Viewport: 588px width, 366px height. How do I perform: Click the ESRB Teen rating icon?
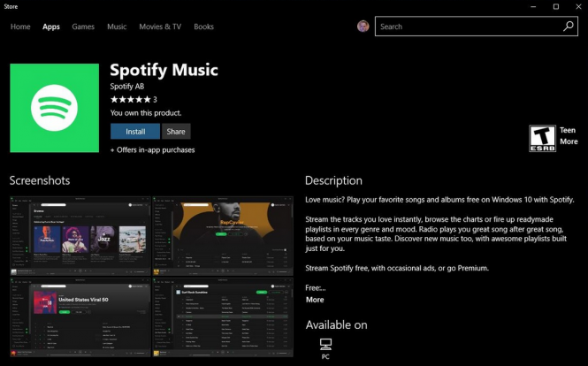coord(541,136)
